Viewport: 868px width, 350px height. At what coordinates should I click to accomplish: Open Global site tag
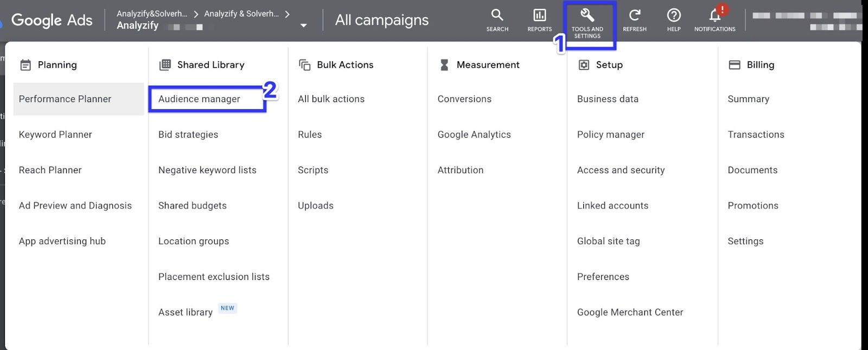tap(608, 241)
